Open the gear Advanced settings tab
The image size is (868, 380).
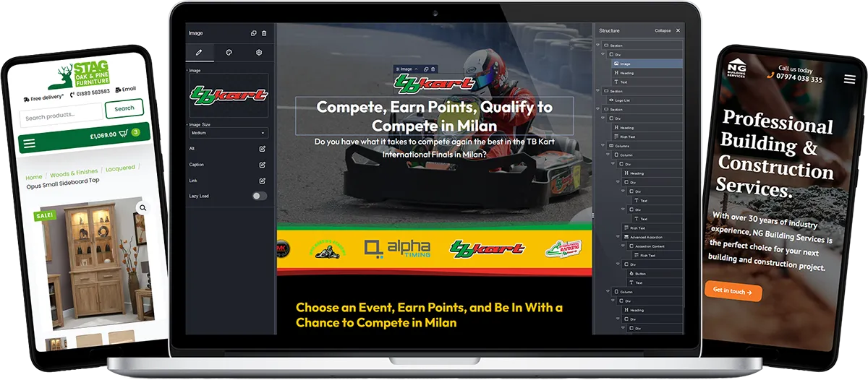[258, 53]
